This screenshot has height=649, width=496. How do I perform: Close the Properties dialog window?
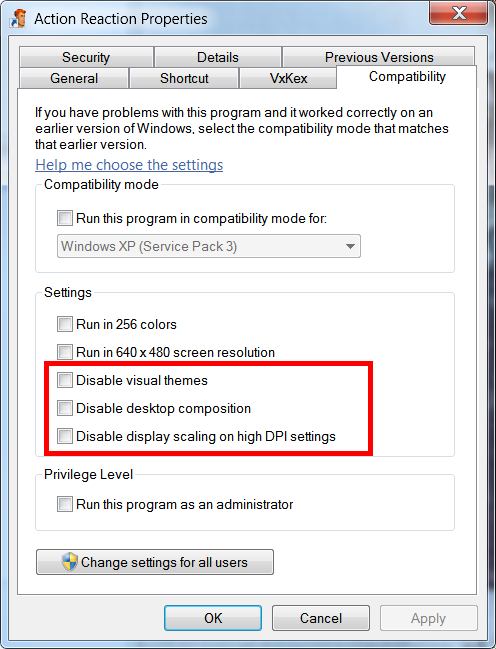pos(458,14)
